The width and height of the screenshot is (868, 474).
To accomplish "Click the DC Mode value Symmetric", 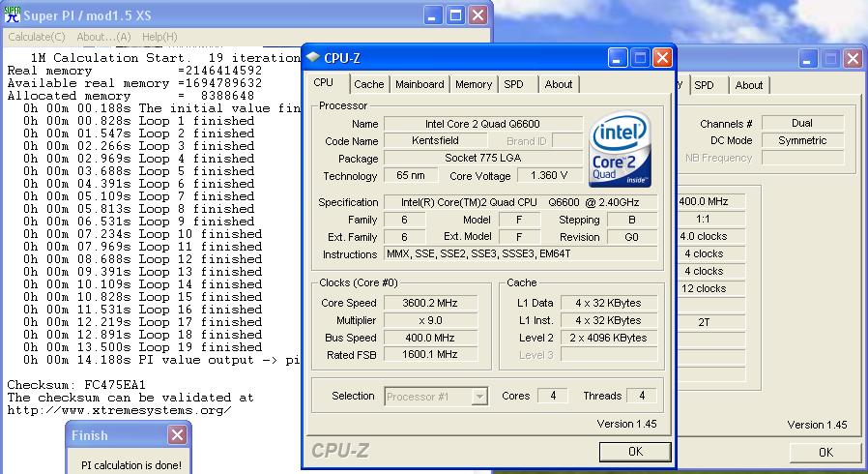I will coord(802,140).
